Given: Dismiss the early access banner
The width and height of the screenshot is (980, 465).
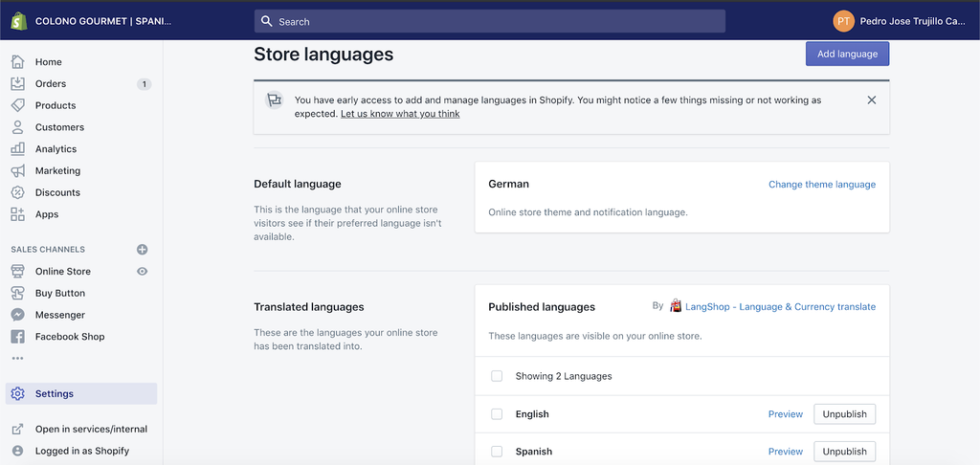Looking at the screenshot, I should (871, 100).
